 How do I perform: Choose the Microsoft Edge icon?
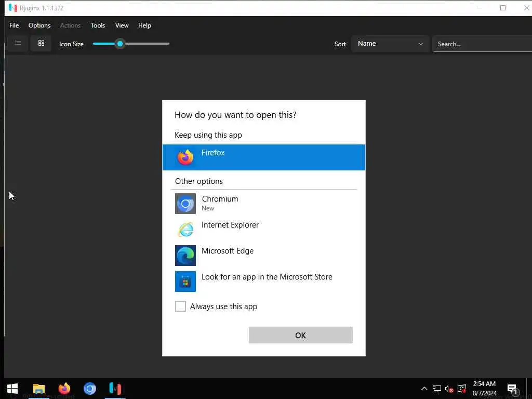click(x=185, y=256)
